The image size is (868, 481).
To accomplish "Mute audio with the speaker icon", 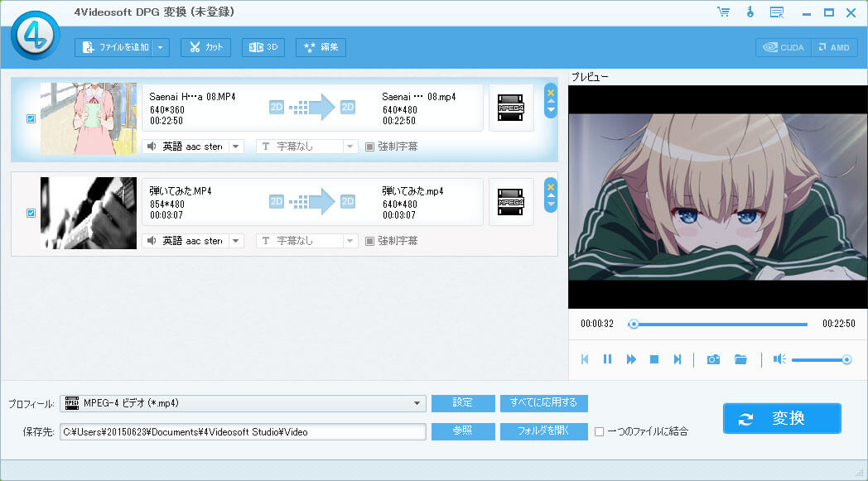I will click(x=779, y=359).
